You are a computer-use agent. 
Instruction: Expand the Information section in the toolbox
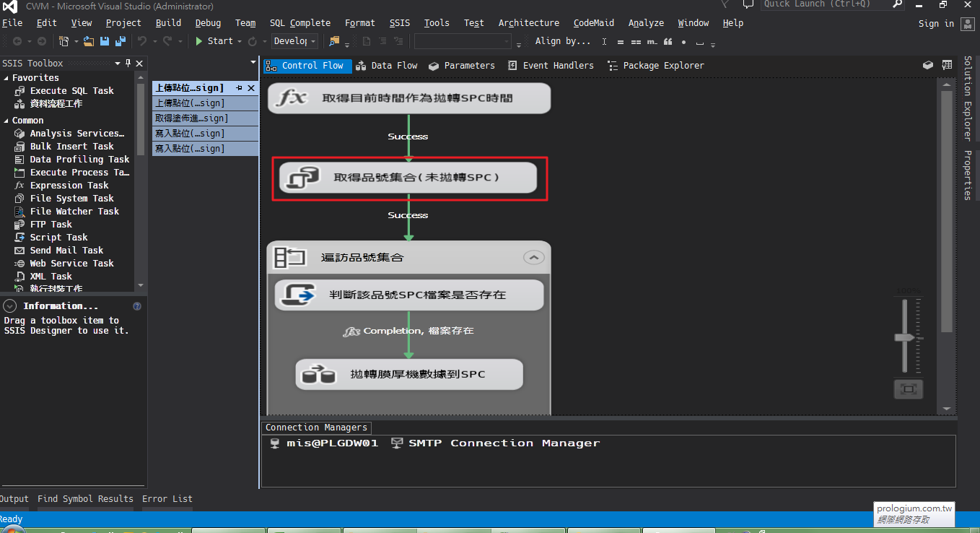[x=10, y=306]
